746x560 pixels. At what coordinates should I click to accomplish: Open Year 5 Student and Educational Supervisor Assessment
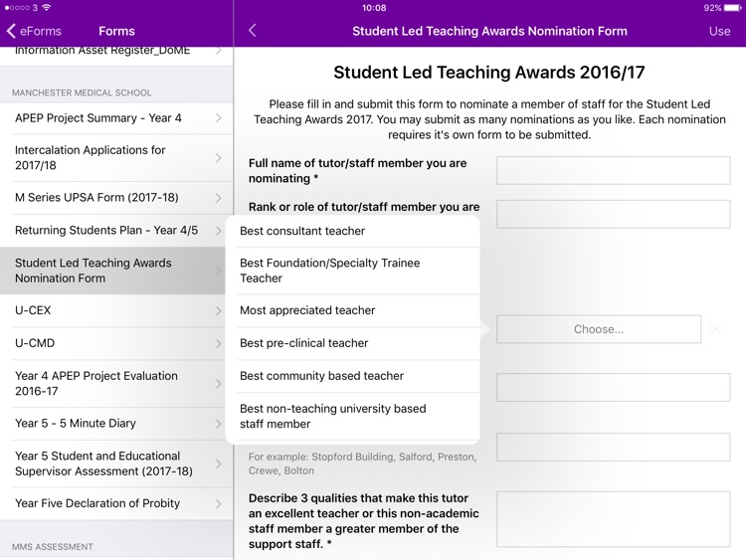click(116, 464)
